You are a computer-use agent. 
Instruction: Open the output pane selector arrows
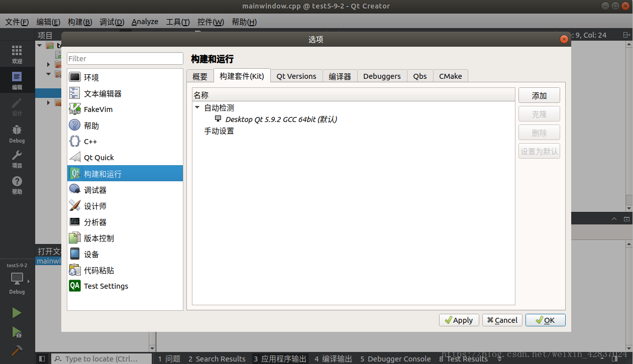click(x=499, y=358)
